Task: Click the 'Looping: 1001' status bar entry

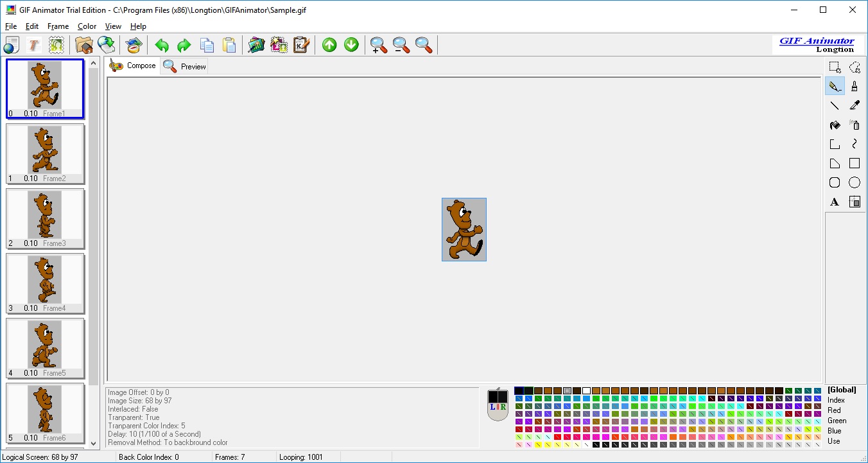Action: (300, 457)
